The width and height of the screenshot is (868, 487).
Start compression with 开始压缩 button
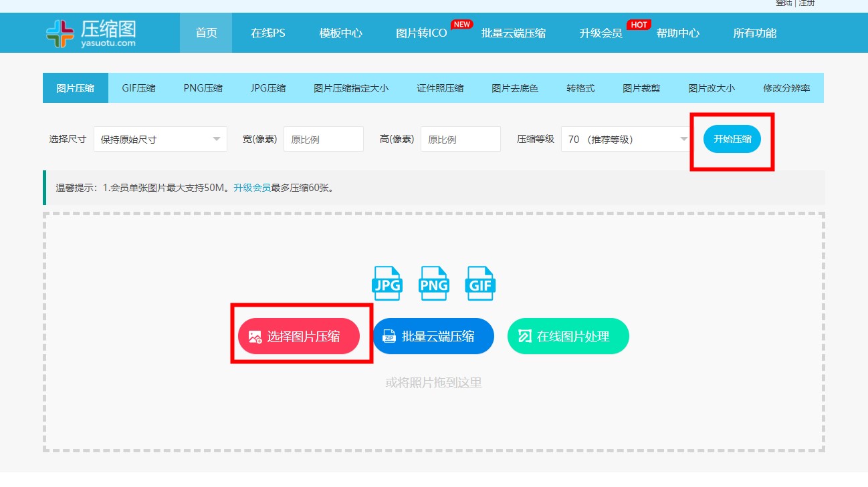click(x=732, y=139)
